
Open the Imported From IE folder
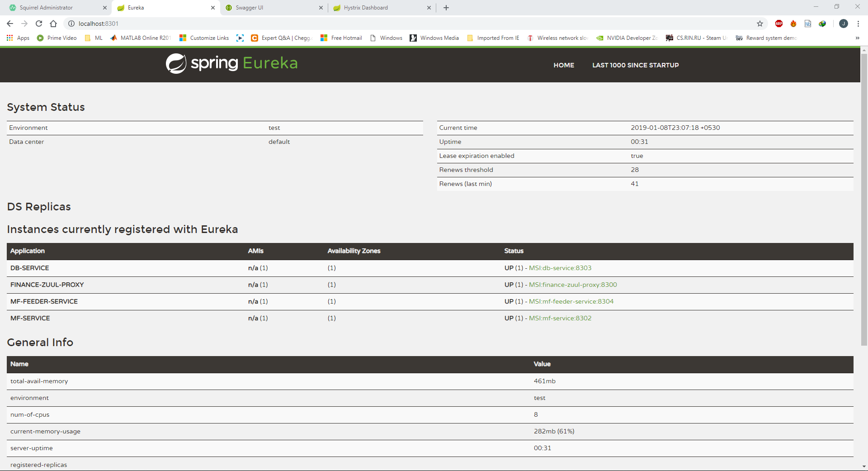493,38
